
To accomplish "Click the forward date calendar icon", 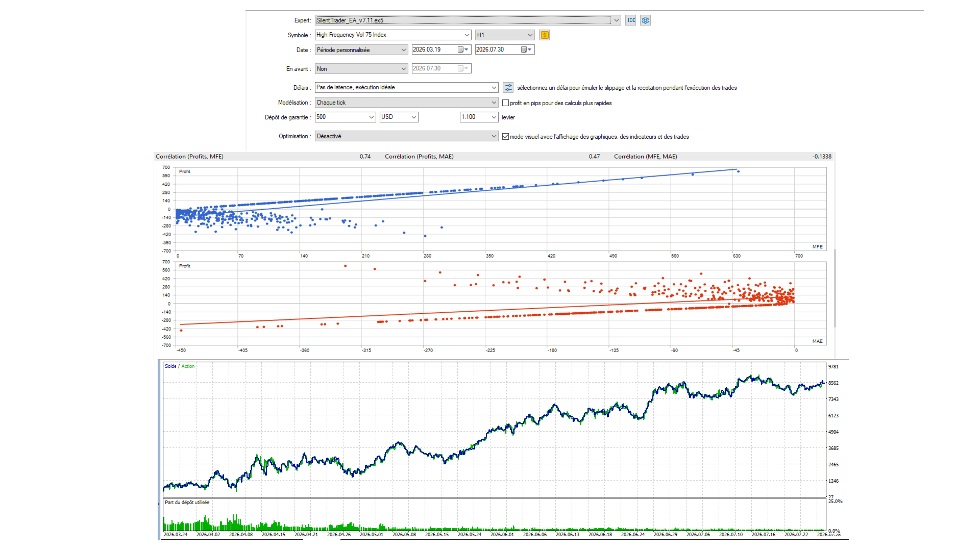I will click(x=463, y=68).
